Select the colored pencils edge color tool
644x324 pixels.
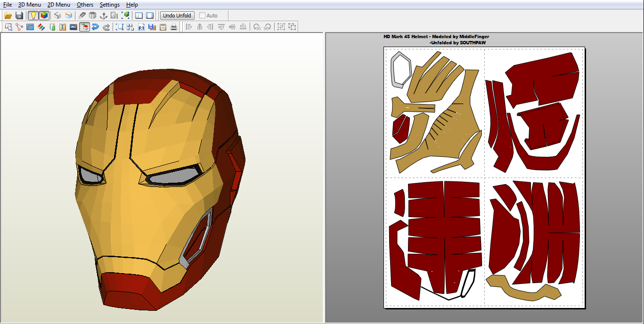click(41, 27)
